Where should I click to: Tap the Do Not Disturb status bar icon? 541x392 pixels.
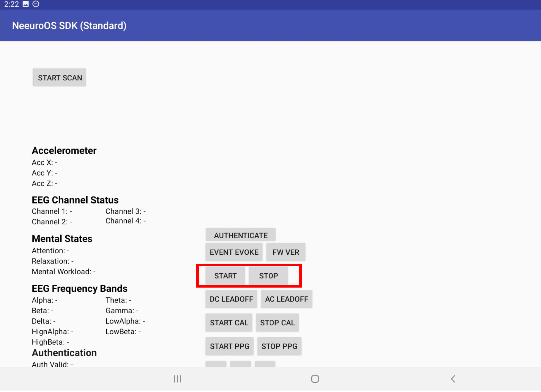[x=36, y=4]
